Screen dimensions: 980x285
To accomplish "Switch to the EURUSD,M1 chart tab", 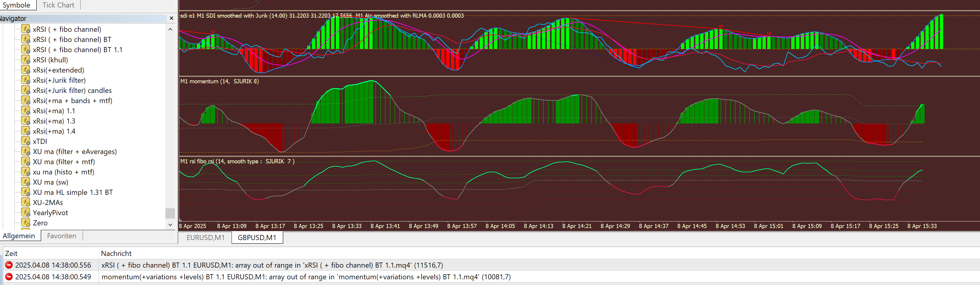I will tap(206, 237).
